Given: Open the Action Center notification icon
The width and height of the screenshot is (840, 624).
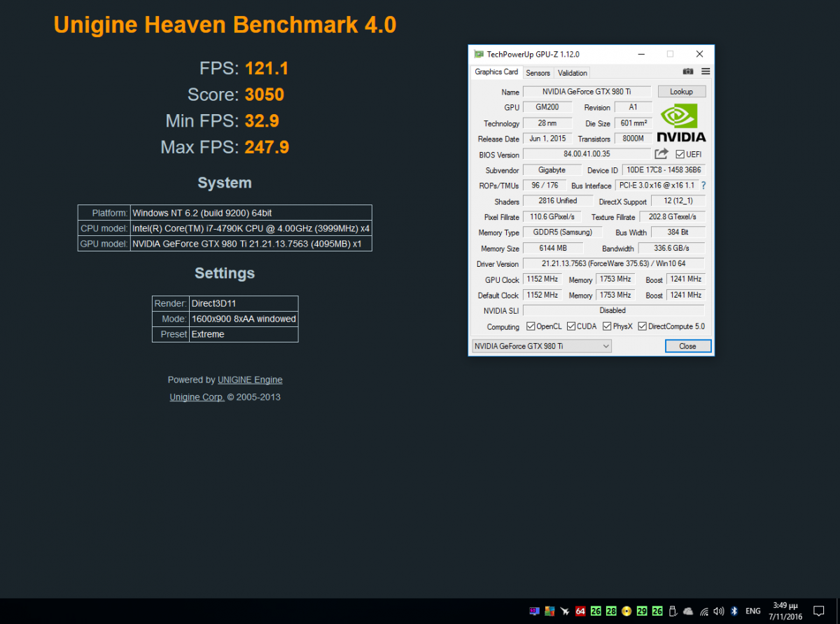Looking at the screenshot, I should [x=819, y=611].
